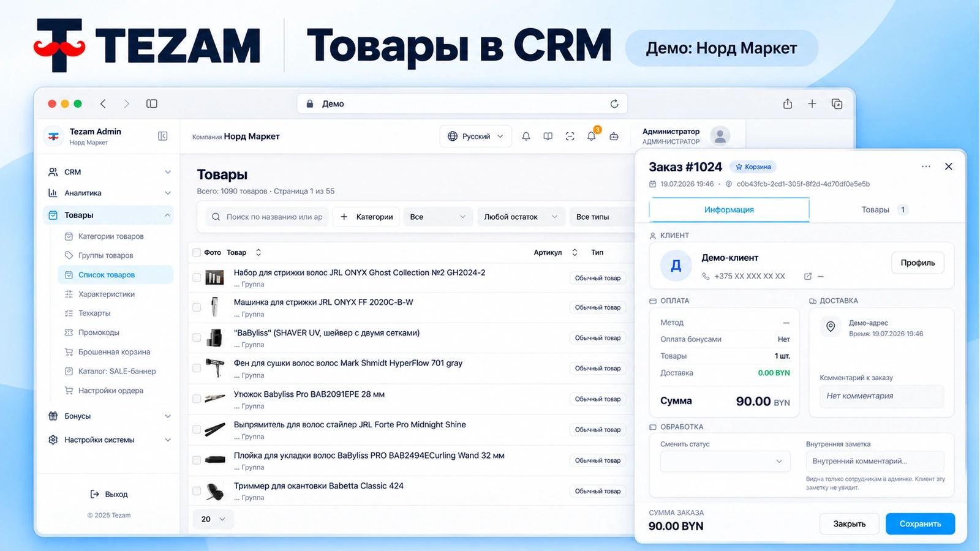Screen dimensions: 980x551
Task: Click the browser back arrow
Action: 103,104
